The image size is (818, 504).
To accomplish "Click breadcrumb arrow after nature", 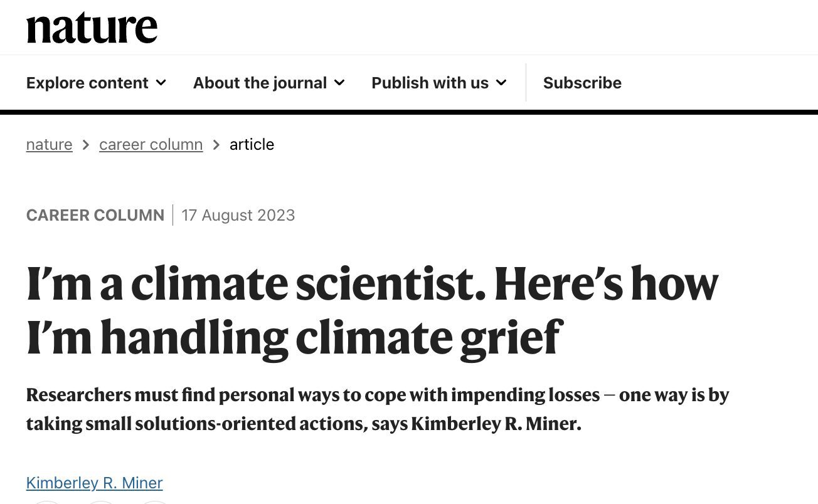I will (x=86, y=145).
